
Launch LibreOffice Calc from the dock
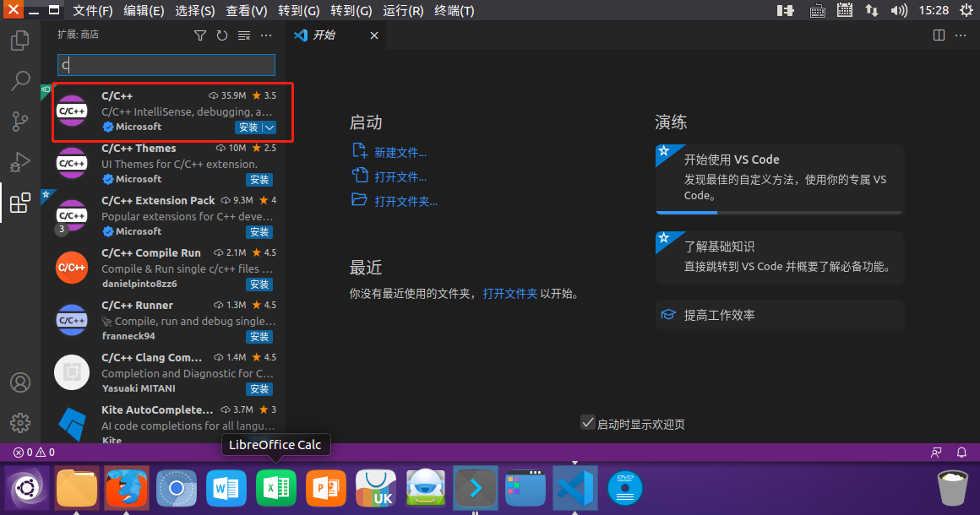[x=275, y=488]
